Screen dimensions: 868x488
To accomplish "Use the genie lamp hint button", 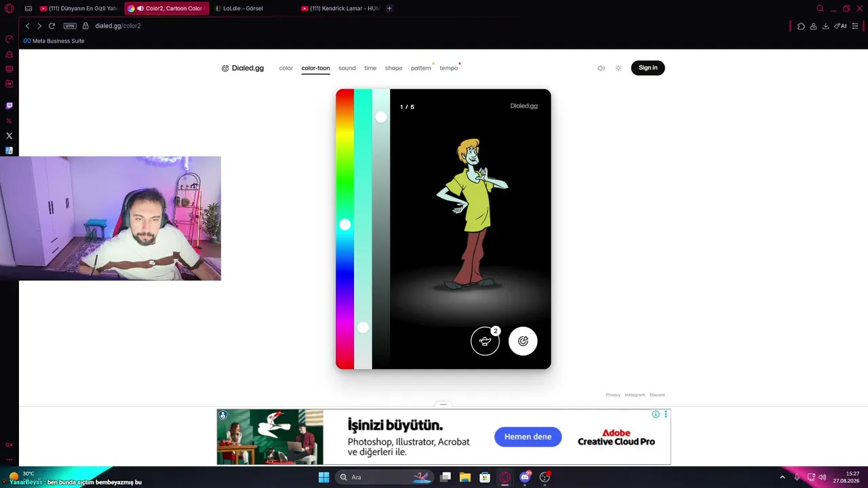I will tap(485, 341).
